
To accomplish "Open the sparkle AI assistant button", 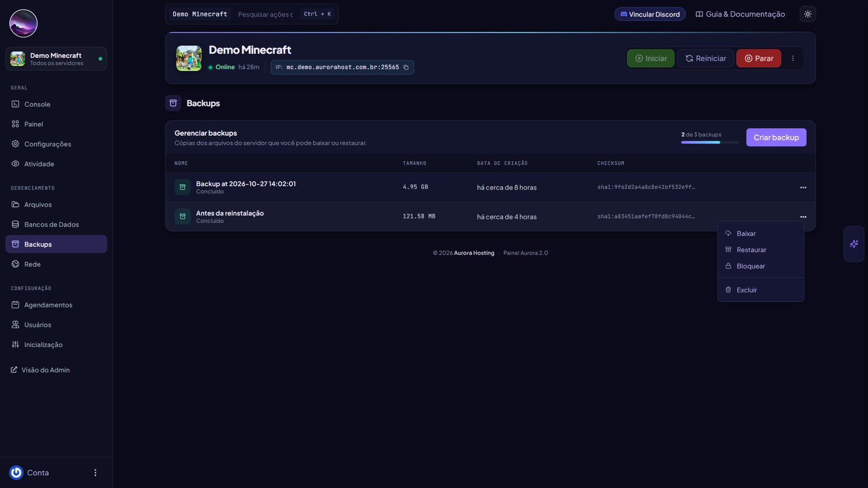I will click(854, 244).
